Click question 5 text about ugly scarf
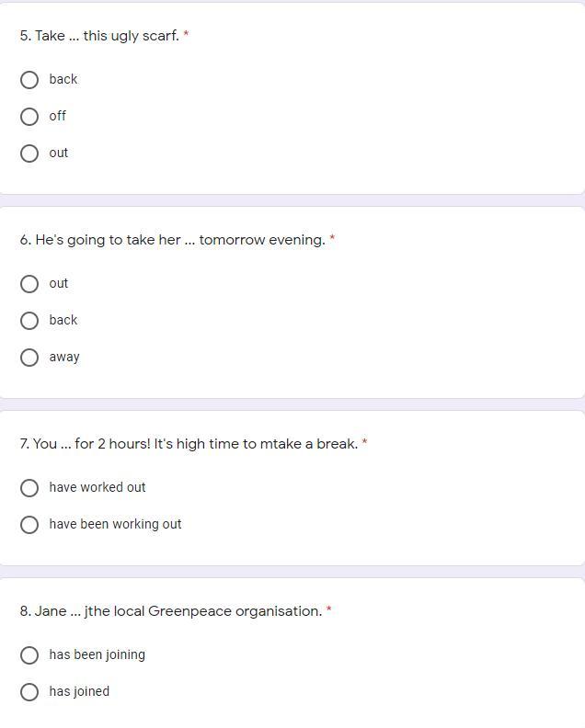 click(99, 36)
